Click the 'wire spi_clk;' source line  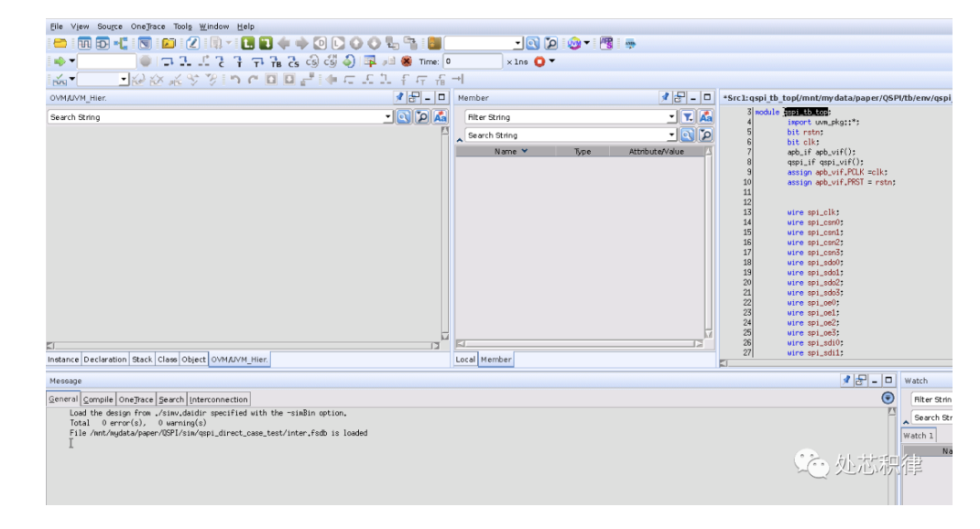click(813, 212)
